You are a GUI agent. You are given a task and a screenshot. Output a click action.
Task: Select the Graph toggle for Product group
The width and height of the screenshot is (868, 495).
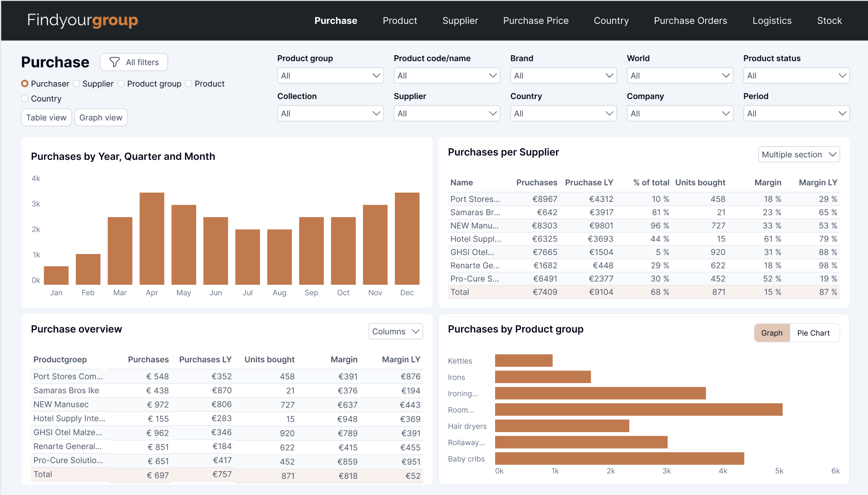772,333
